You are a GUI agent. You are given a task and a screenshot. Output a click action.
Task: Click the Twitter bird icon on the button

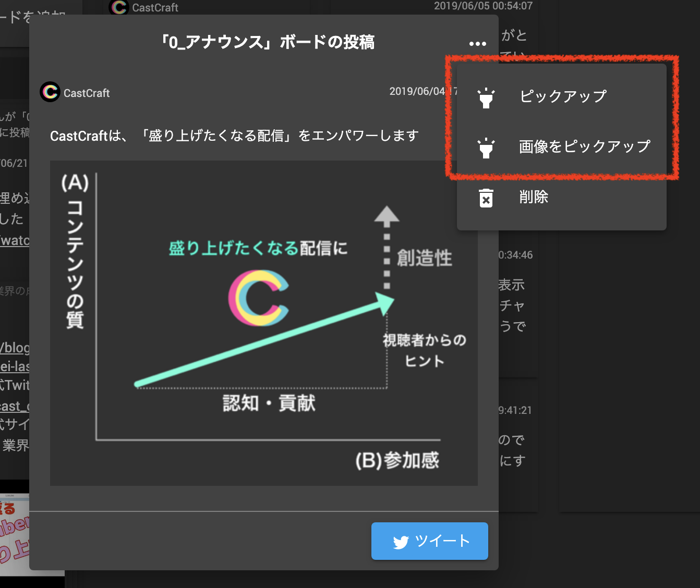401,542
